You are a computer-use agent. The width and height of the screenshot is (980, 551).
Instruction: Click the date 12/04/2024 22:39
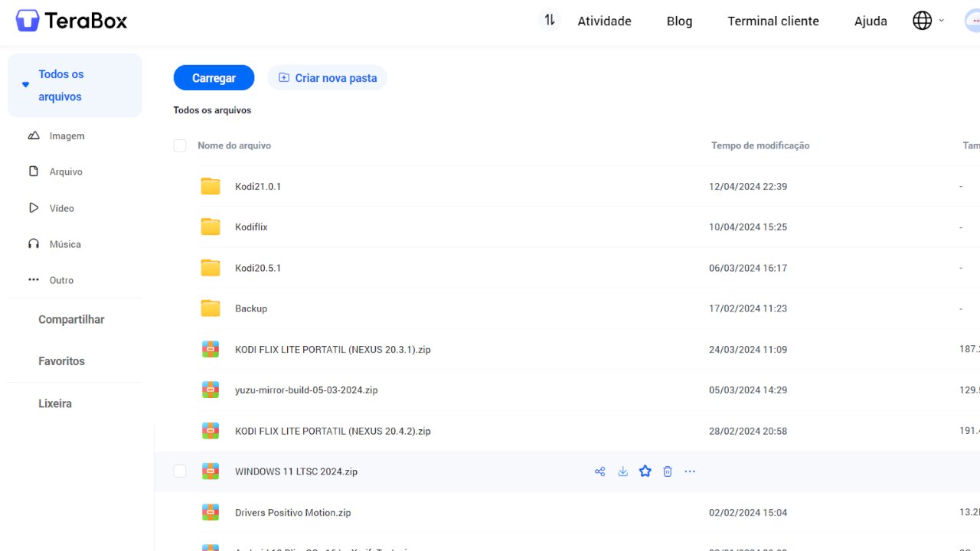pyautogui.click(x=748, y=186)
